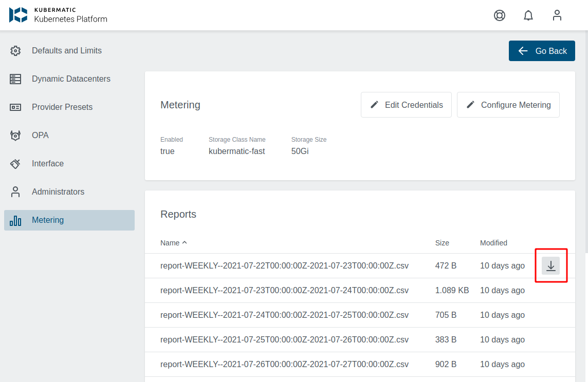Click the Go Back button
The height and width of the screenshot is (382, 588).
[542, 50]
